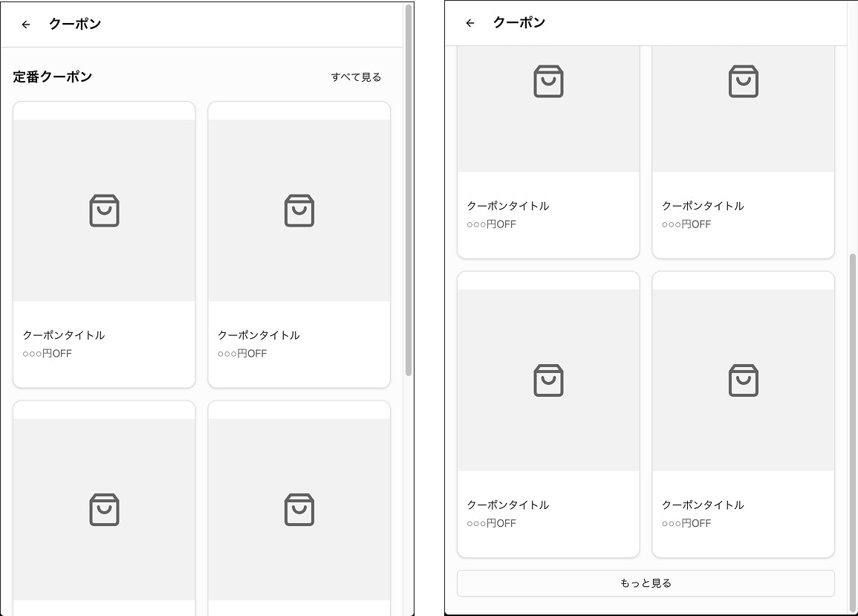Image resolution: width=858 pixels, height=616 pixels.
Task: Select クーポンタイトル in left screen's second top-row card
Action: coord(259,335)
